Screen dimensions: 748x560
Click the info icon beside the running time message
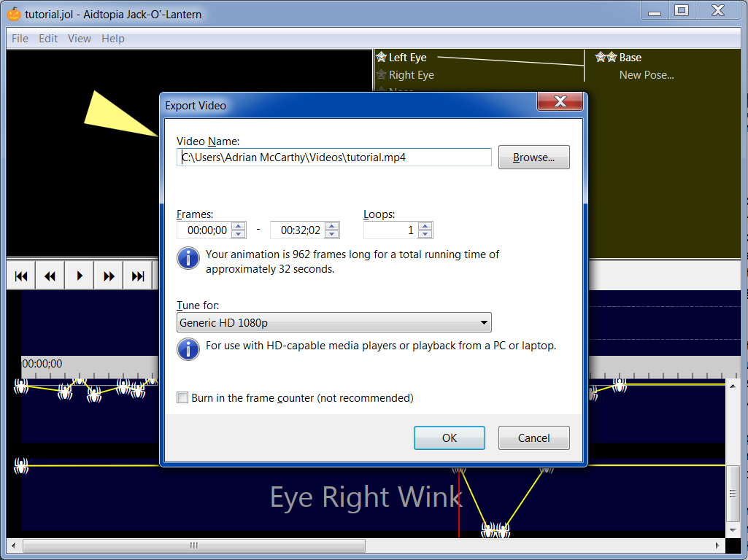[x=188, y=259]
